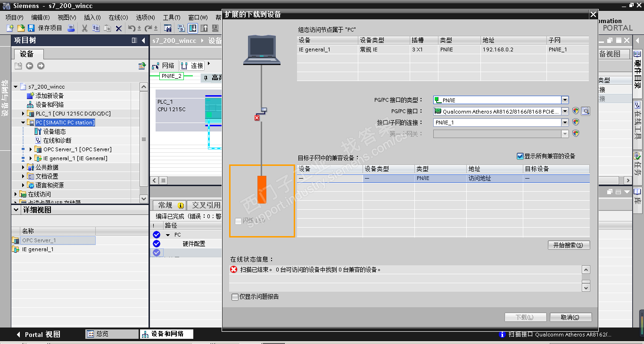Click the Open project toolbar icon
Screen dimensions: 644x344
coord(21,28)
